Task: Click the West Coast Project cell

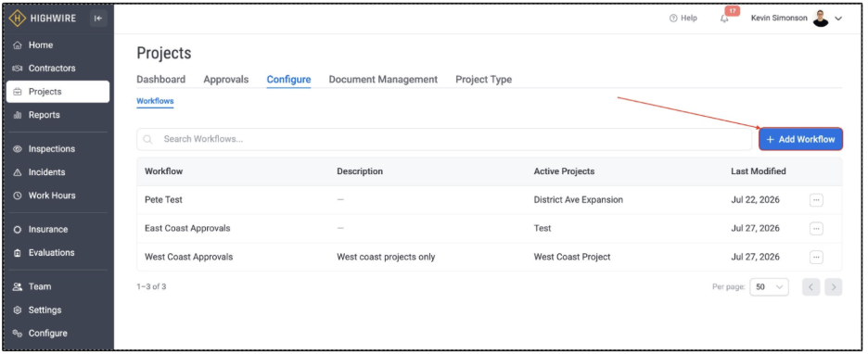Action: [x=572, y=258]
